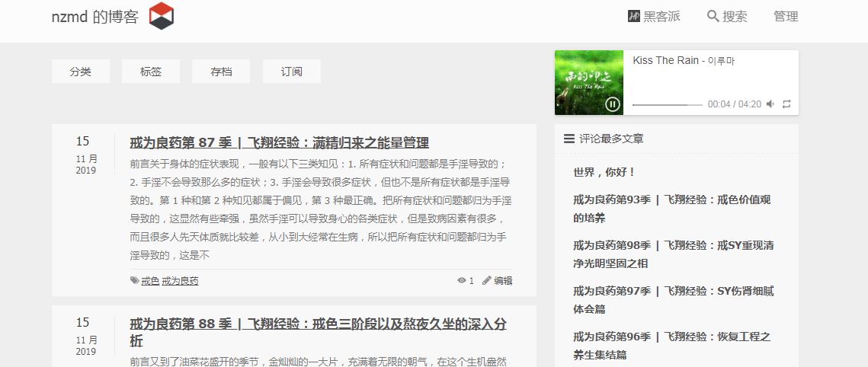868x367 pixels.
Task: Click 编辑 to edit the first post
Action: [x=503, y=280]
